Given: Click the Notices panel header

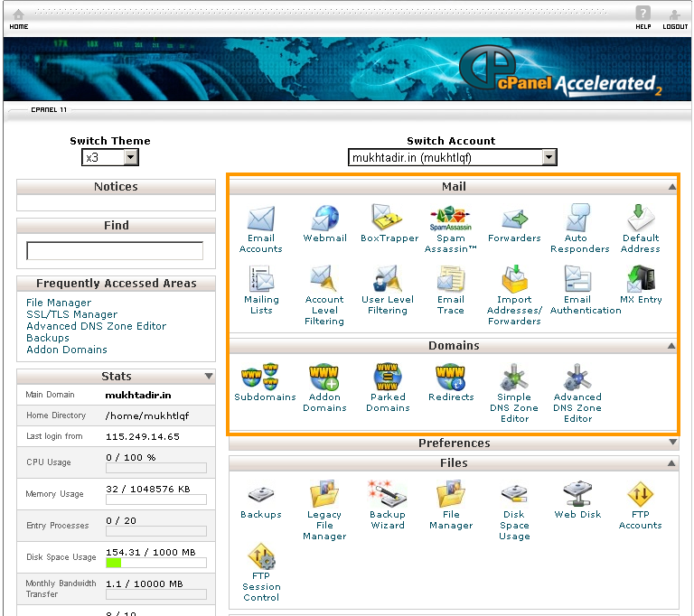Looking at the screenshot, I should tap(116, 187).
